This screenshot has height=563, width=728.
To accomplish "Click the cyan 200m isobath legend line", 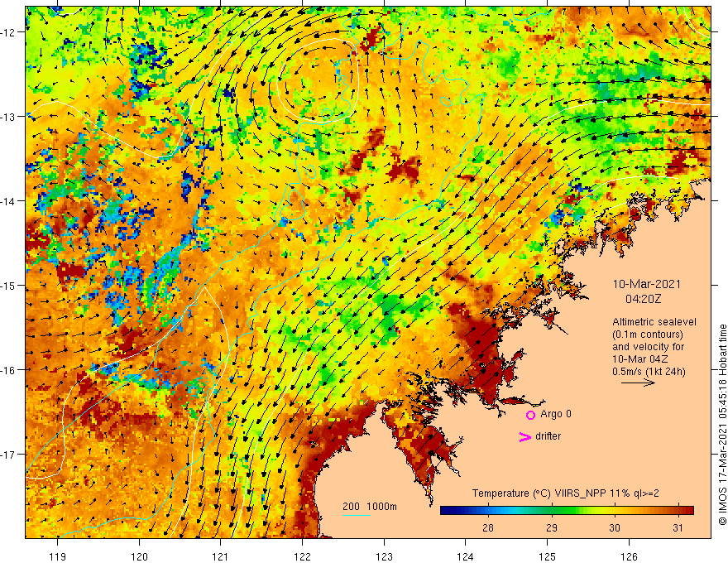I will tap(357, 515).
